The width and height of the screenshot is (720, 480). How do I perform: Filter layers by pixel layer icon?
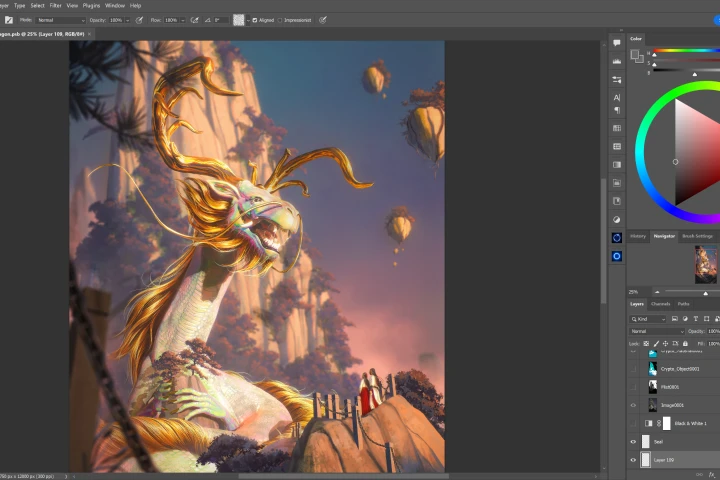[675, 319]
